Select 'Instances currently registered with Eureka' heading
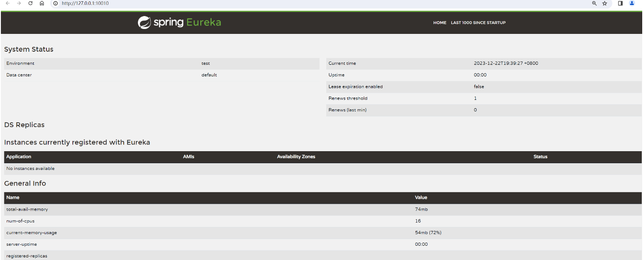The height and width of the screenshot is (260, 644). click(x=77, y=143)
